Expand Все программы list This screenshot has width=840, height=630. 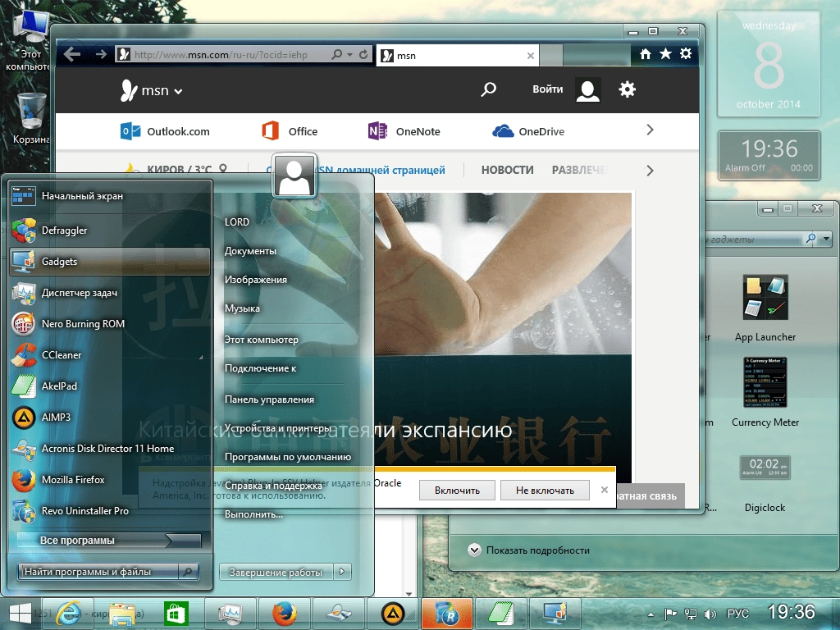(x=109, y=540)
